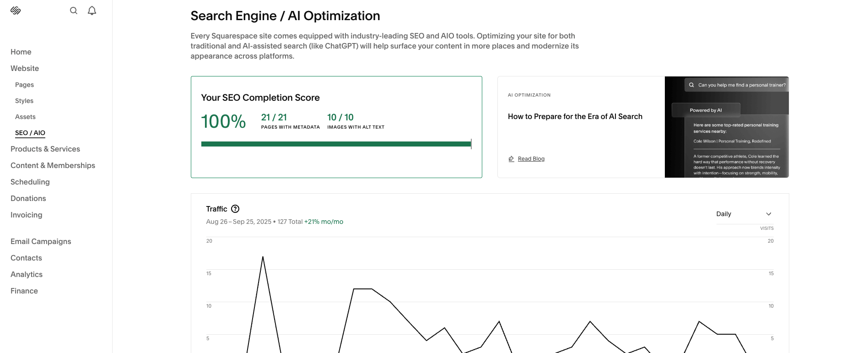Open the Daily interval dropdown
Screen dimensions: 868x353
tap(744, 214)
